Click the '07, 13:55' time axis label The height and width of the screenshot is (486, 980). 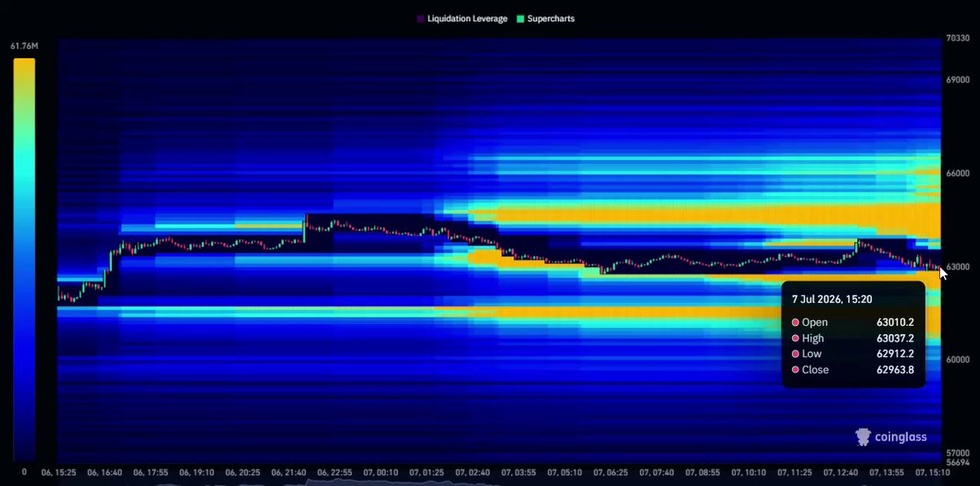888,472
